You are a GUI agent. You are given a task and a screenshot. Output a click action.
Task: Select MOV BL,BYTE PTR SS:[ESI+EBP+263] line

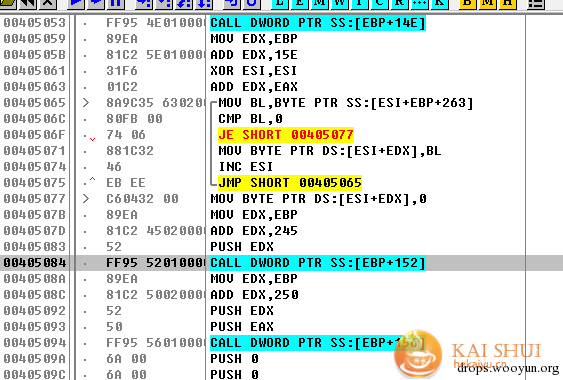click(346, 103)
